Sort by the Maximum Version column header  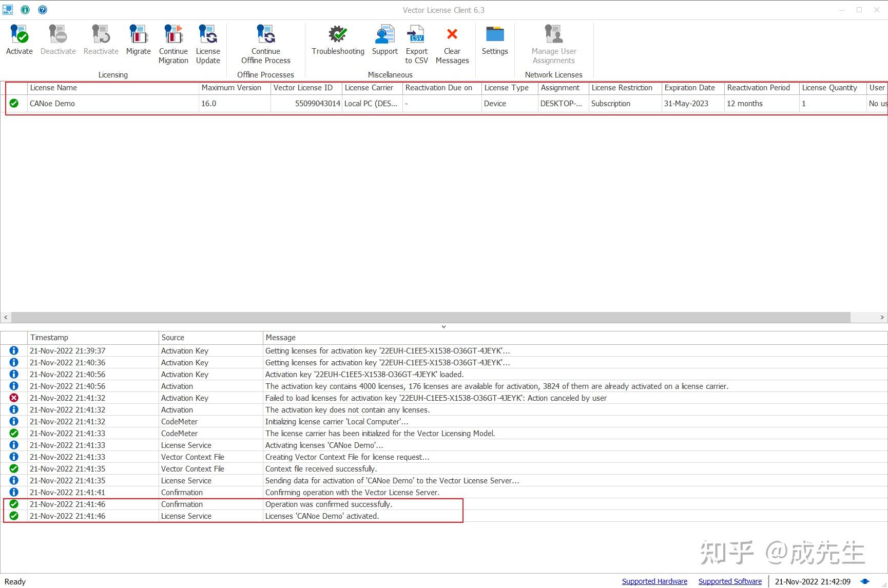click(x=235, y=88)
